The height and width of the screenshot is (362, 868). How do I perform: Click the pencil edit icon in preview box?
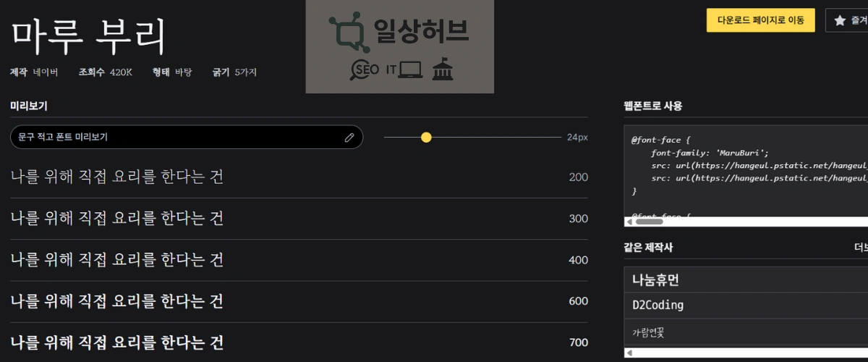(349, 137)
